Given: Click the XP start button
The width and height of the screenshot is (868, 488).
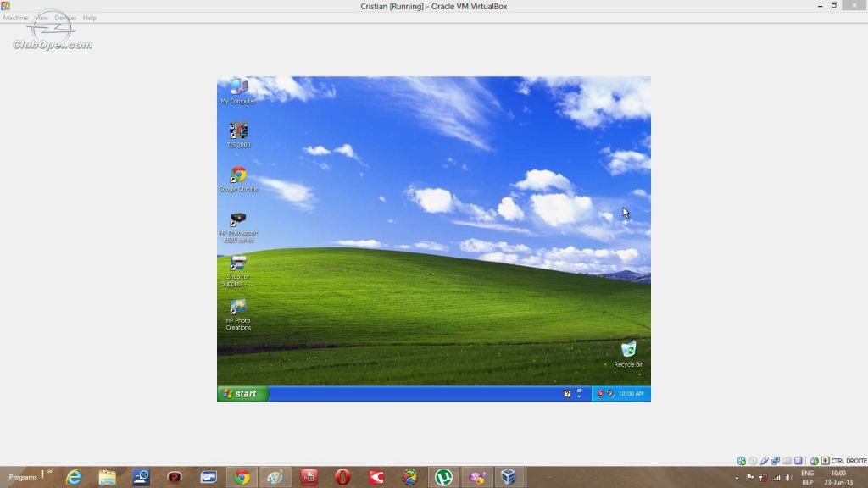Looking at the screenshot, I should click(242, 393).
